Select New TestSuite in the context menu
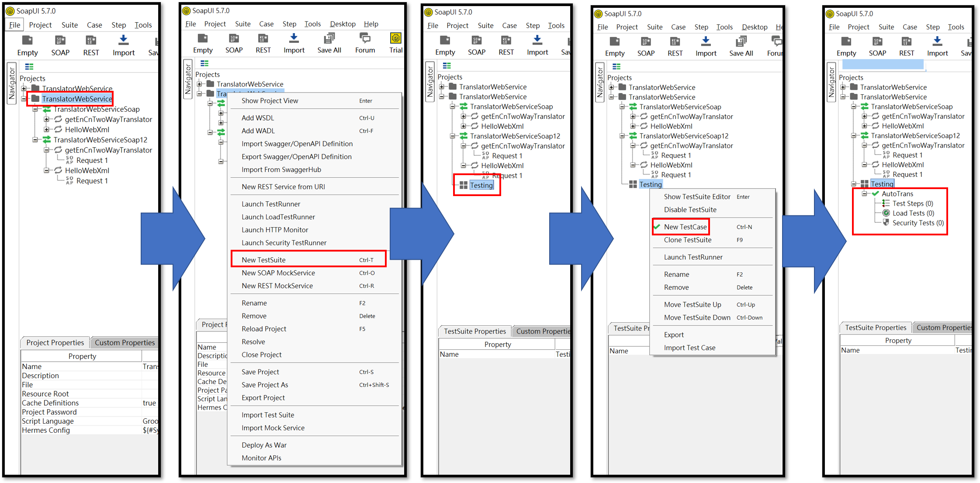 (x=263, y=260)
